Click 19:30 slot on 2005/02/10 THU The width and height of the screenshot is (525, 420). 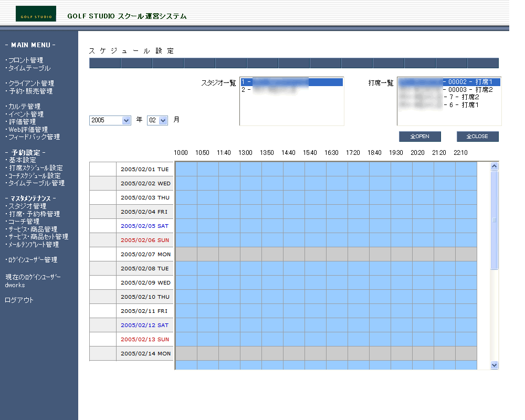pyautogui.click(x=402, y=297)
